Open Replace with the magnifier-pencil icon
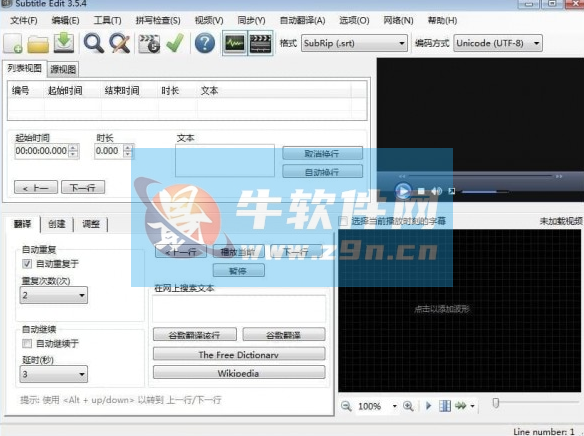This screenshot has width=584, height=436. (x=120, y=43)
